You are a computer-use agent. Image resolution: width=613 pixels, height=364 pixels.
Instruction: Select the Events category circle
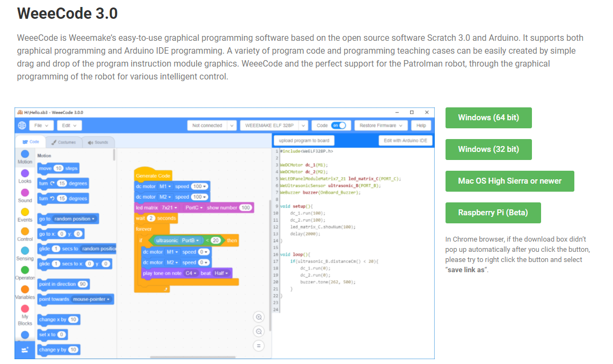[x=25, y=212]
